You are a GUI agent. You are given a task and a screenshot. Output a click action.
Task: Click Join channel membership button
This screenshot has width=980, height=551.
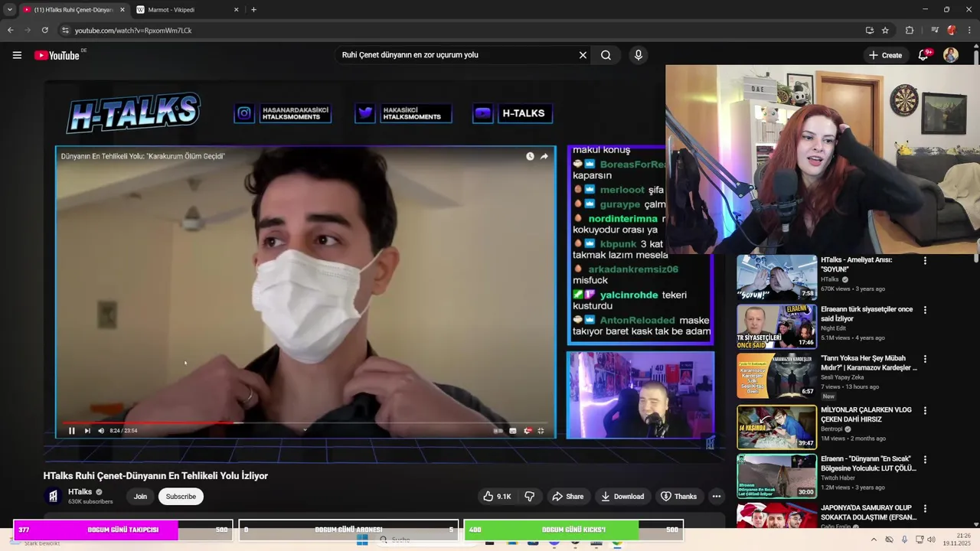click(x=140, y=497)
